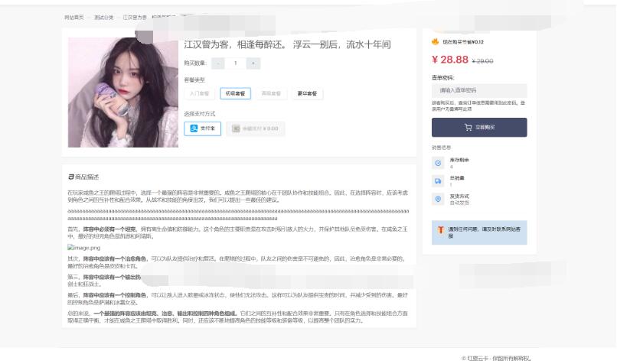Click the stock remaining (库存剩余) icon

(x=438, y=163)
